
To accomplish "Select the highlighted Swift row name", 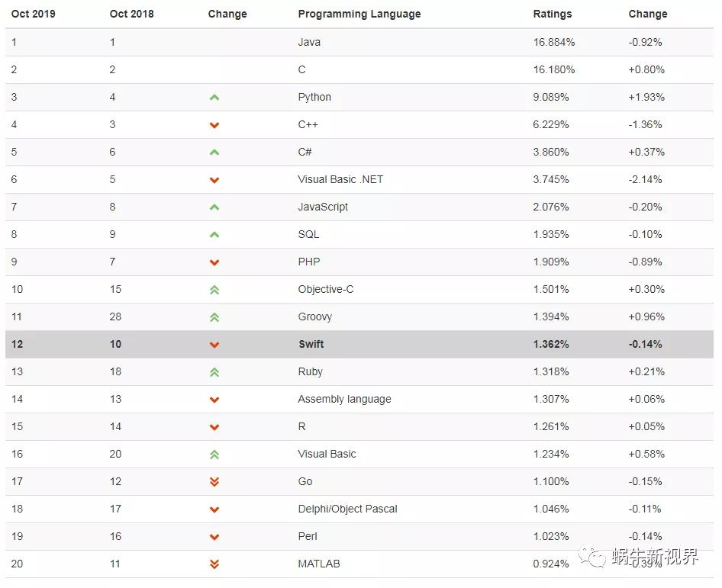I will (311, 344).
